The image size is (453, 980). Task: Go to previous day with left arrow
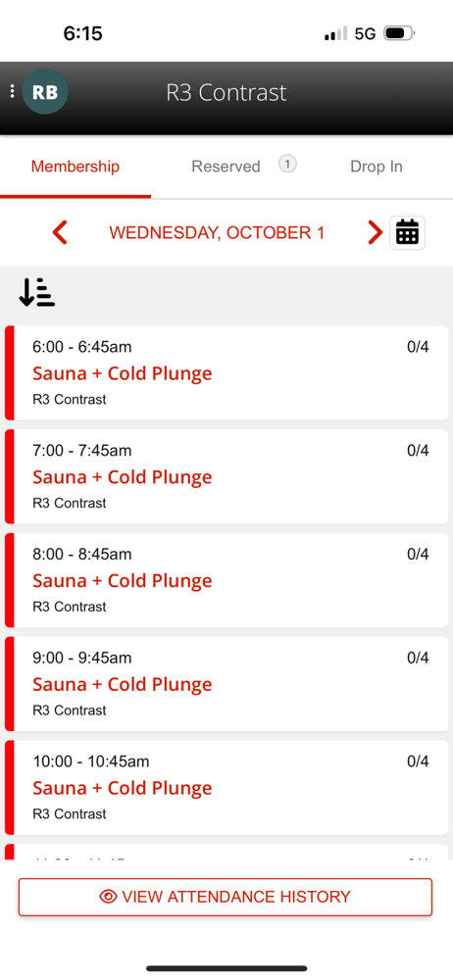(60, 232)
